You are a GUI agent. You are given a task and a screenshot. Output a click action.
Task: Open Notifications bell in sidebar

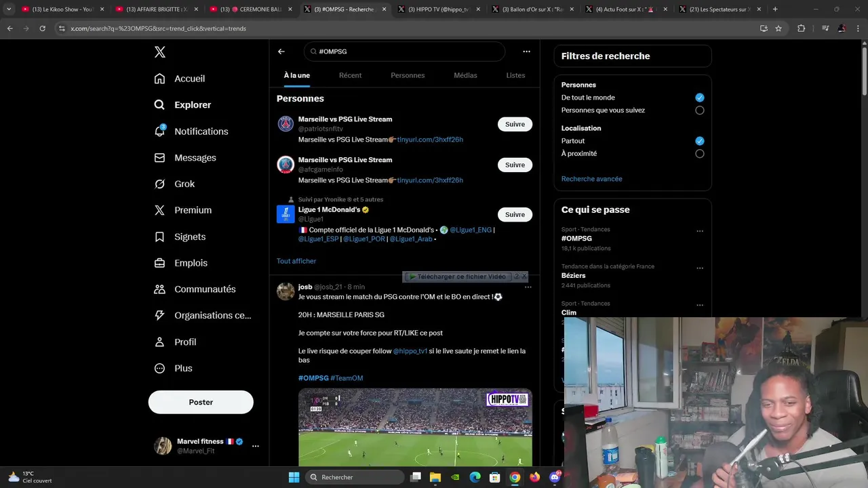click(191, 131)
